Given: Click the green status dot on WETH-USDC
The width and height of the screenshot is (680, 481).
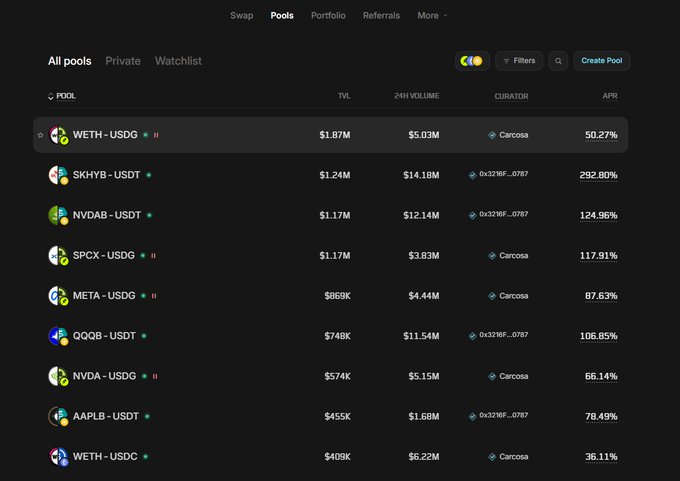Looking at the screenshot, I should [x=146, y=457].
